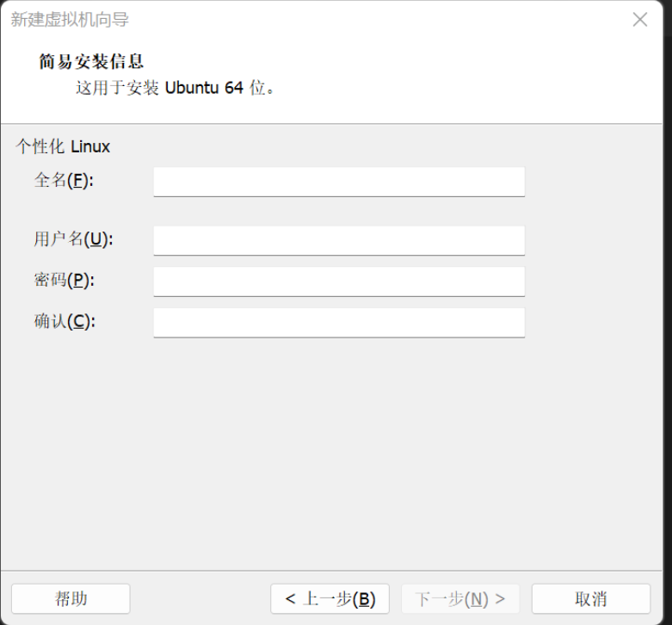
Task: Click the 全名 text input field
Action: 339,182
